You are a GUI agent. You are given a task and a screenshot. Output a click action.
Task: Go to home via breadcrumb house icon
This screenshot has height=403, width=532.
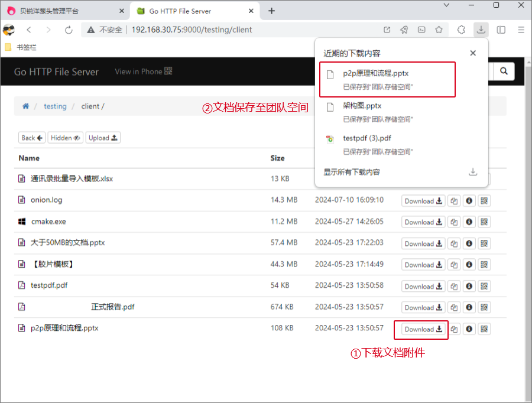pyautogui.click(x=26, y=106)
